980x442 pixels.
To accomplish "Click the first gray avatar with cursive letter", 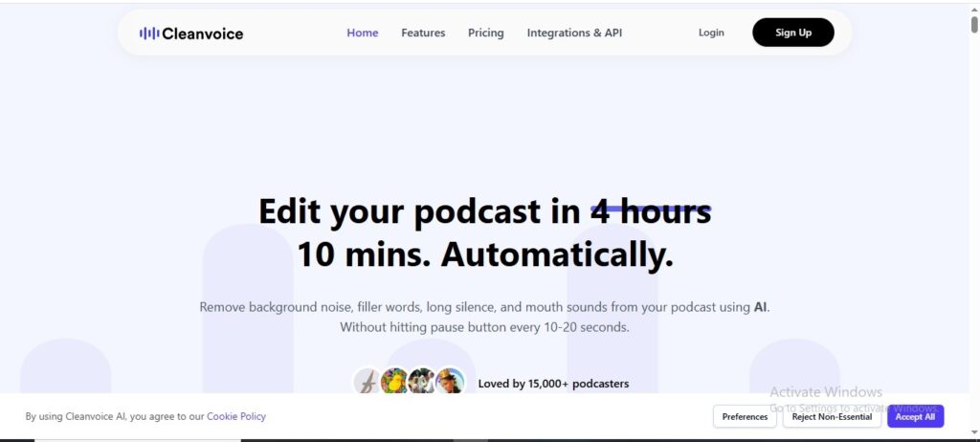I will 367,383.
